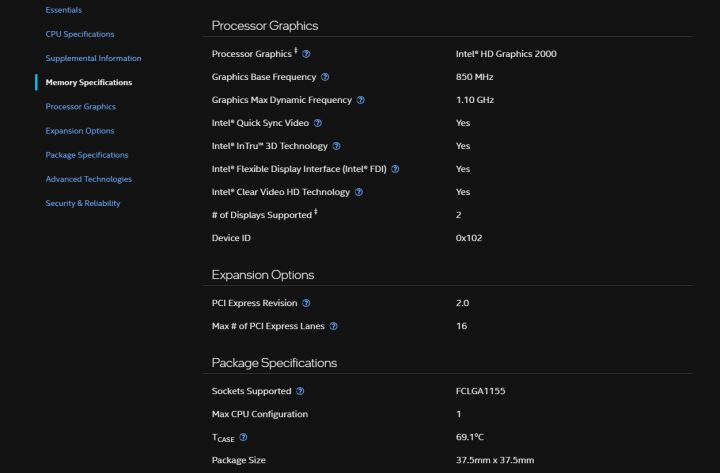
Task: Show help icon for TCASE
Action: (244, 437)
